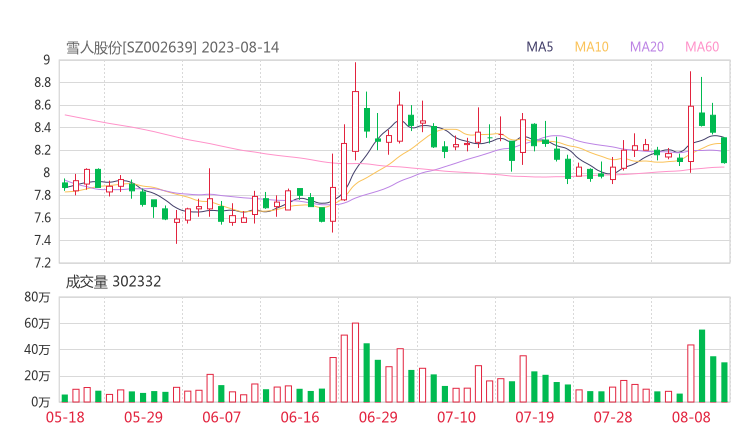The height and width of the screenshot is (440, 740).
Task: Click the price axis value 8.4
Action: pos(42,128)
